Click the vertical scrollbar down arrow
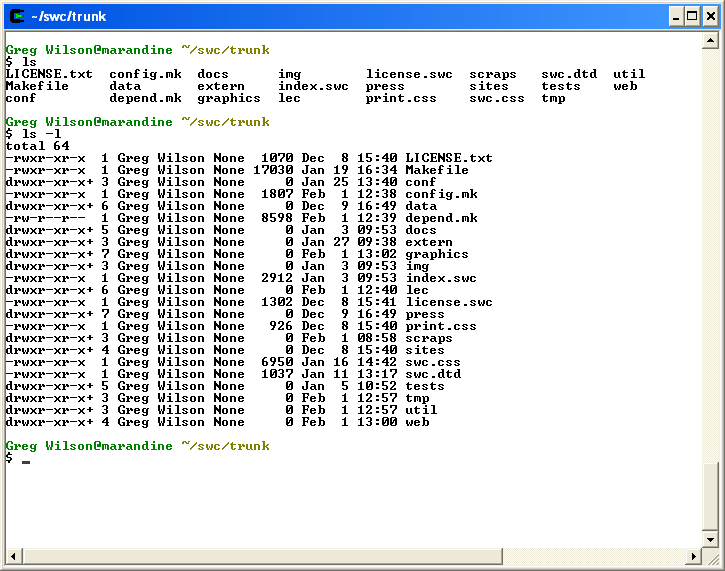This screenshot has height=571, width=725. (x=709, y=536)
